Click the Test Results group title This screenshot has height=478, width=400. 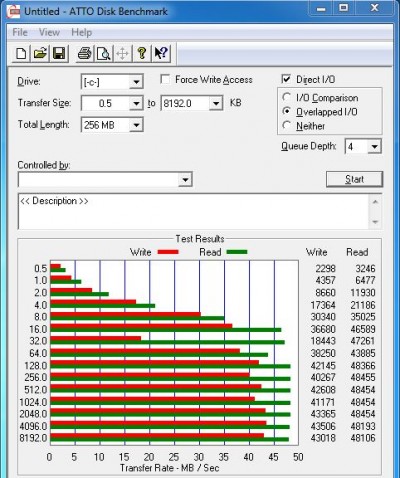(x=200, y=239)
